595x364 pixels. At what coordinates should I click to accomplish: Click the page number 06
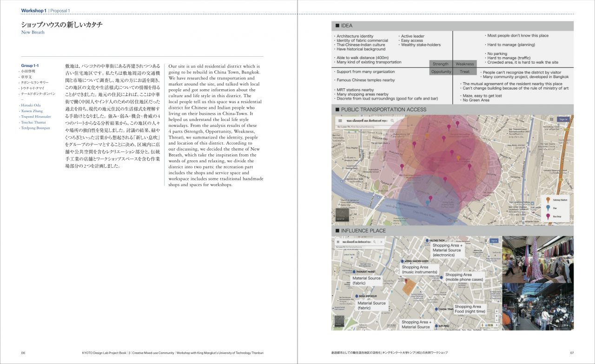23,353
